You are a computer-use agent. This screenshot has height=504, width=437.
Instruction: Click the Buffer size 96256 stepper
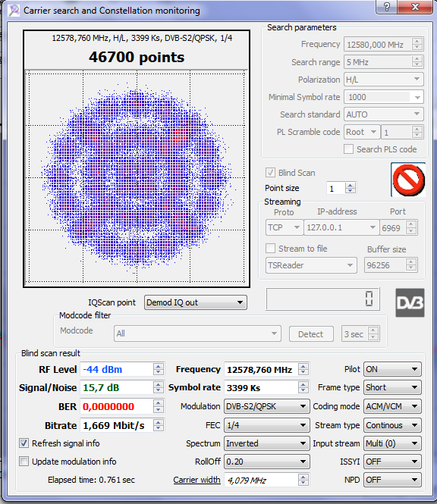click(411, 265)
